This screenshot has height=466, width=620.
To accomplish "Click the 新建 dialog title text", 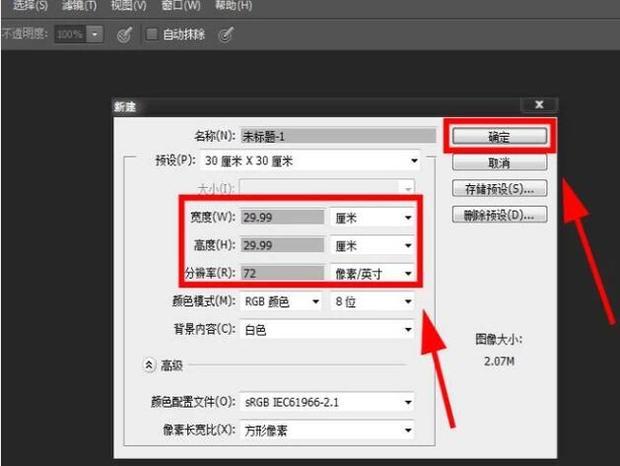I will 125,107.
